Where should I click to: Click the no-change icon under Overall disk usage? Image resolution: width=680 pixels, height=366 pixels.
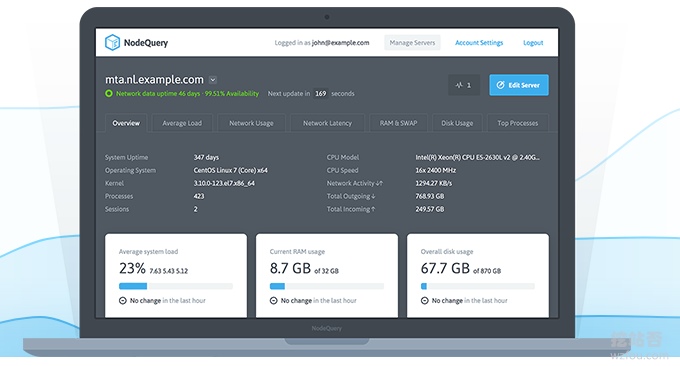(x=425, y=301)
